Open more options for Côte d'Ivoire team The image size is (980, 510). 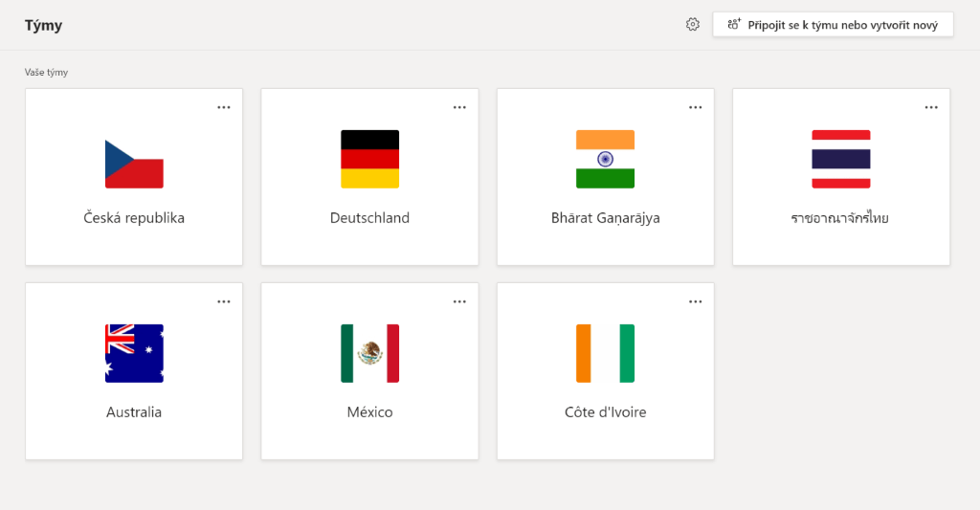click(696, 301)
